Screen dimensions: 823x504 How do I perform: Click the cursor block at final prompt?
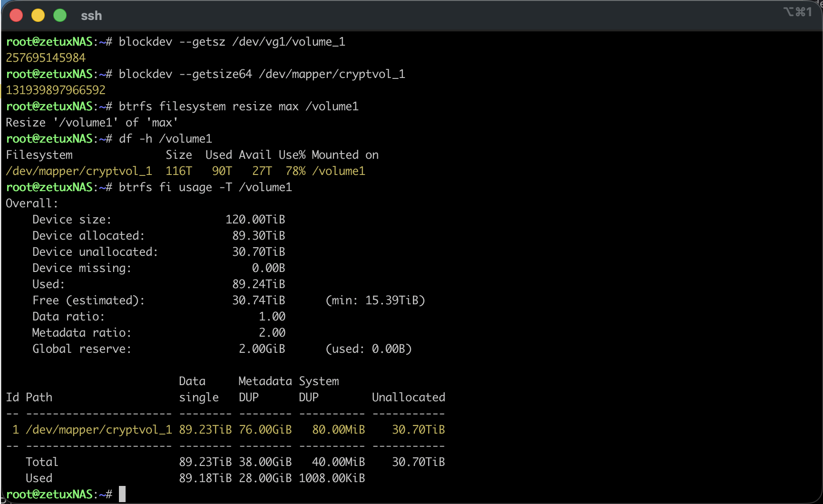(122, 494)
